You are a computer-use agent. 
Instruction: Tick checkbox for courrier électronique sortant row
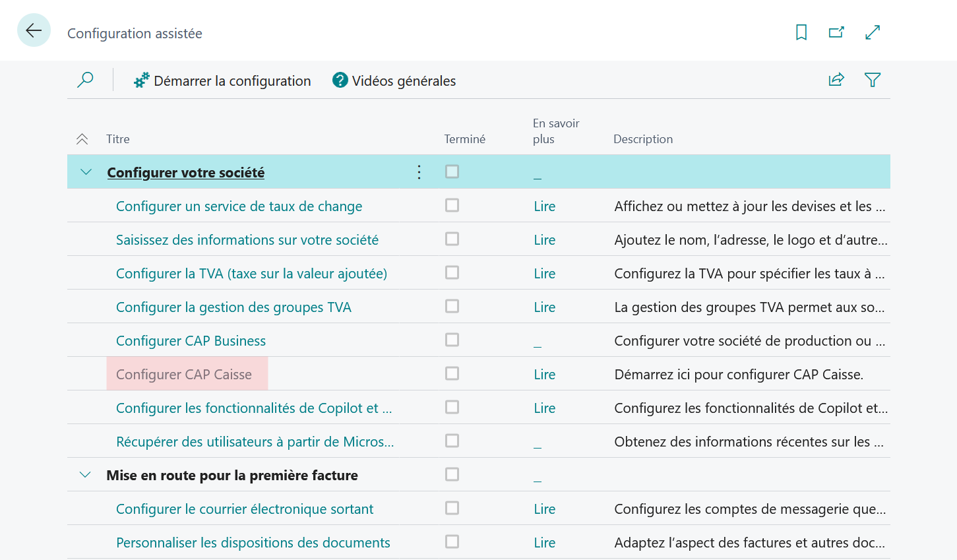click(x=452, y=508)
